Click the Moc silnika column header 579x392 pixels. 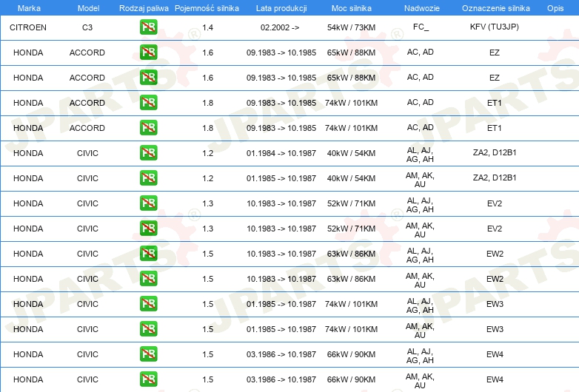[352, 8]
